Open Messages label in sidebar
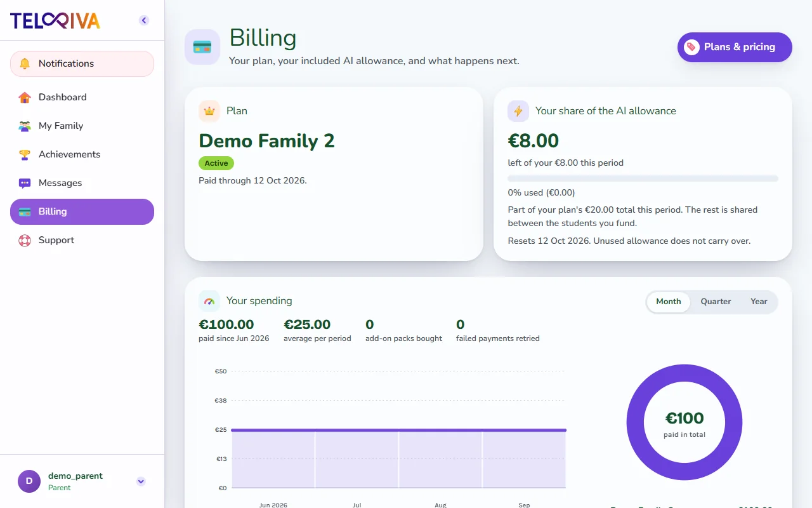 click(60, 183)
